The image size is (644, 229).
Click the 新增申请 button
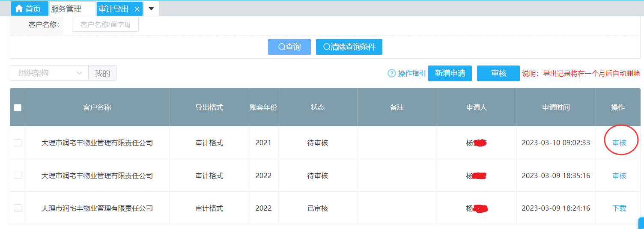point(450,73)
